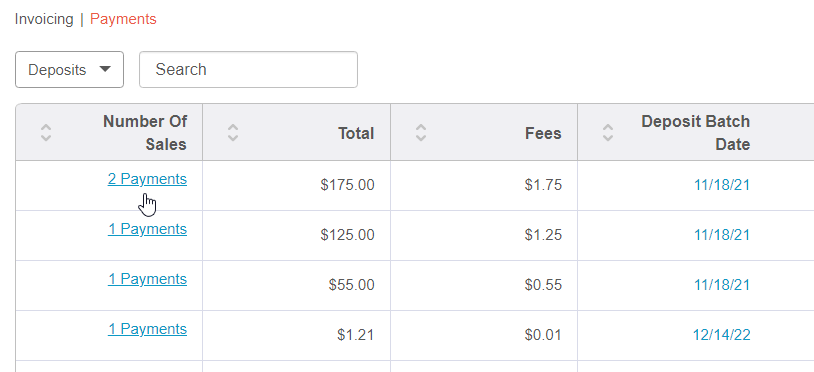
Task: Open 1 Payments link for $125.00 deposit
Action: point(147,229)
